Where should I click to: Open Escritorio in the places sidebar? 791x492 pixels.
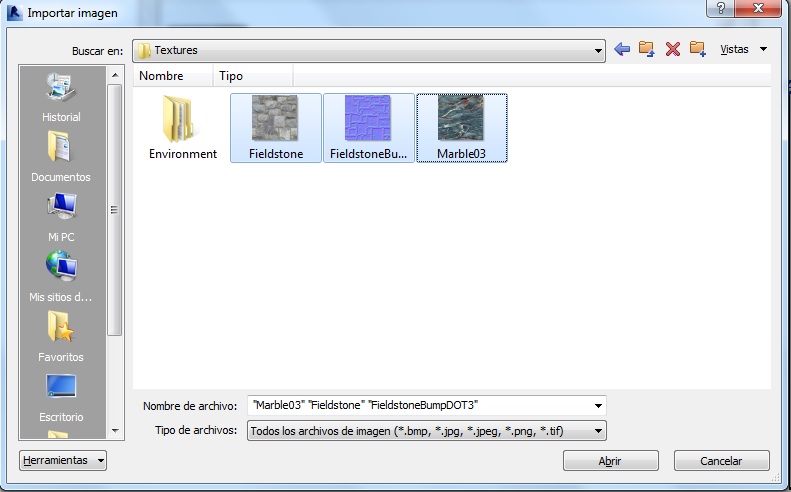click(61, 398)
